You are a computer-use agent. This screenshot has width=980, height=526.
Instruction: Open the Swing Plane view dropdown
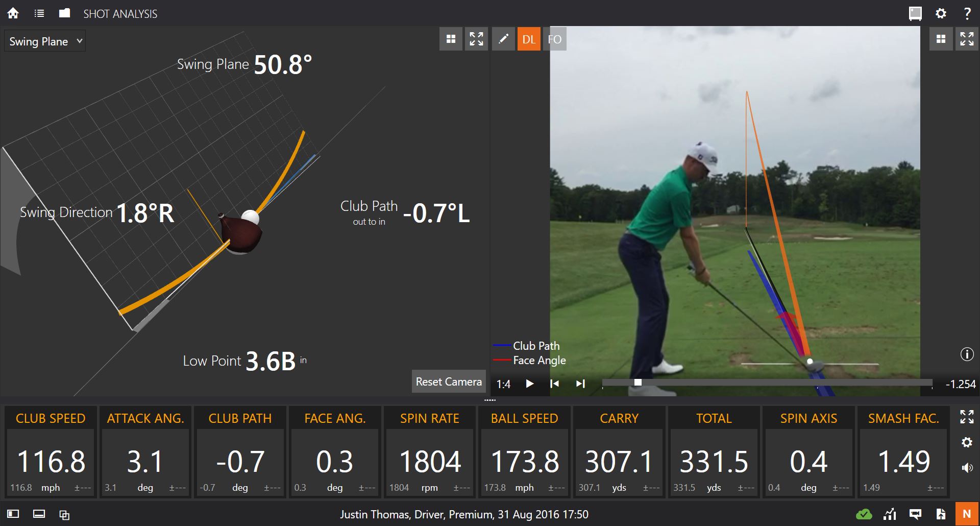pos(45,41)
